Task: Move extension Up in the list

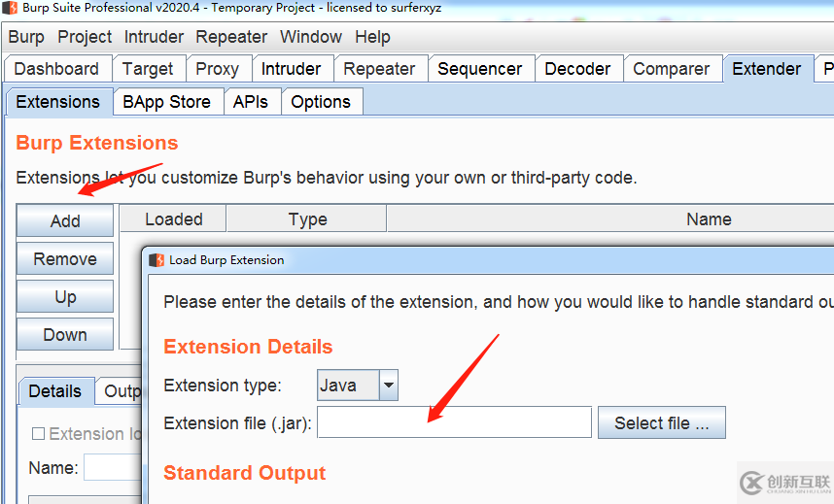Action: [65, 297]
